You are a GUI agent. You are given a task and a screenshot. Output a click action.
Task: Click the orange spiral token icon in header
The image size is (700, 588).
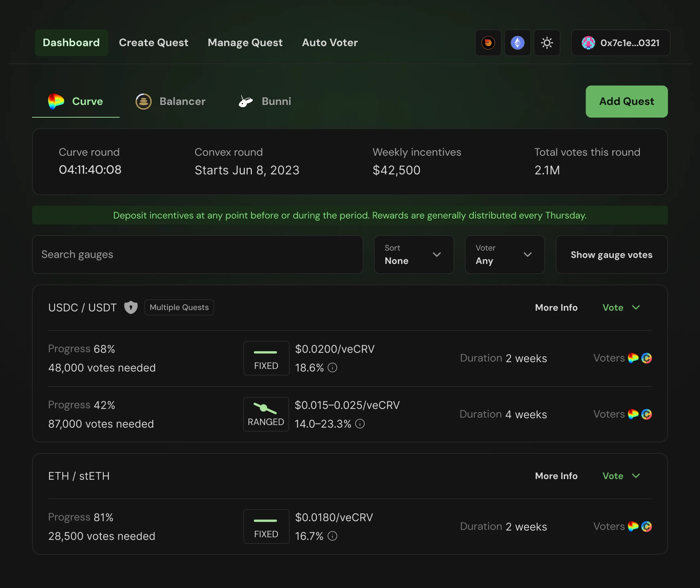click(488, 43)
